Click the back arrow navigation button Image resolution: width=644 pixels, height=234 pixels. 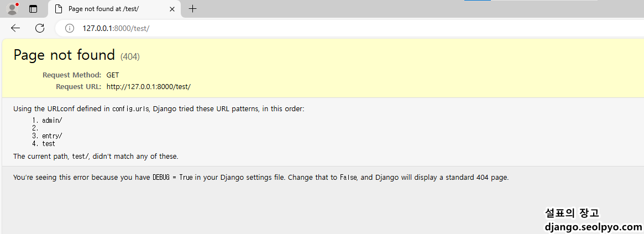point(15,28)
